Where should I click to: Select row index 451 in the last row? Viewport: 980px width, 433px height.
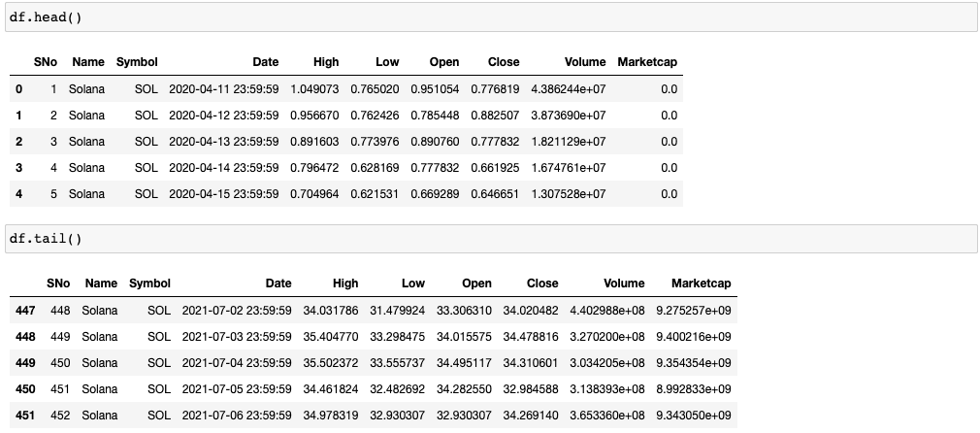(x=28, y=416)
